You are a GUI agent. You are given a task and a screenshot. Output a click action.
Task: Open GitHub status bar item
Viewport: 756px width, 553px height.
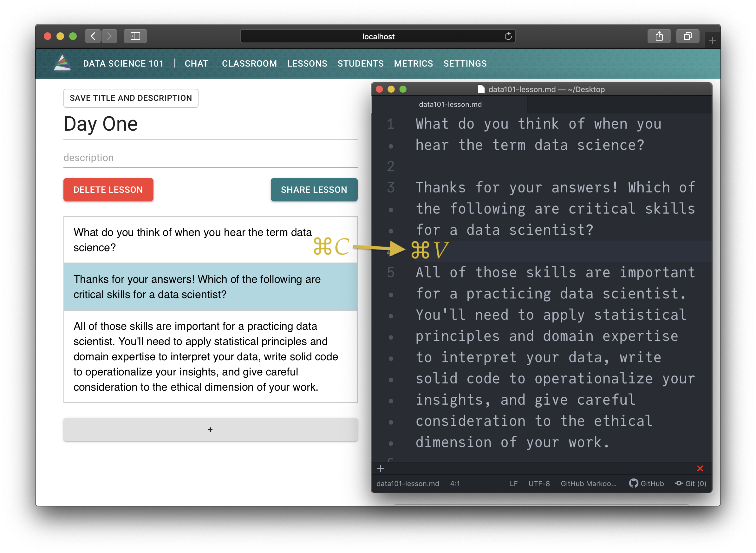(x=646, y=483)
